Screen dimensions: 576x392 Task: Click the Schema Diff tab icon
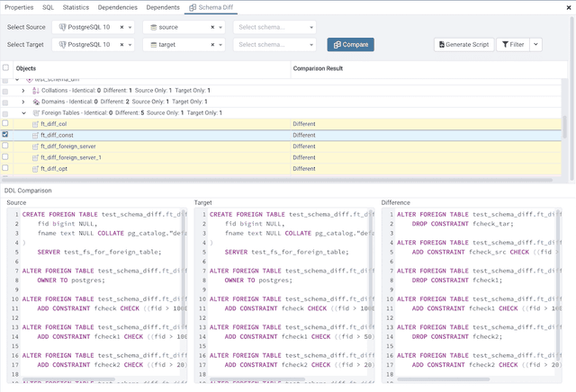tap(193, 7)
